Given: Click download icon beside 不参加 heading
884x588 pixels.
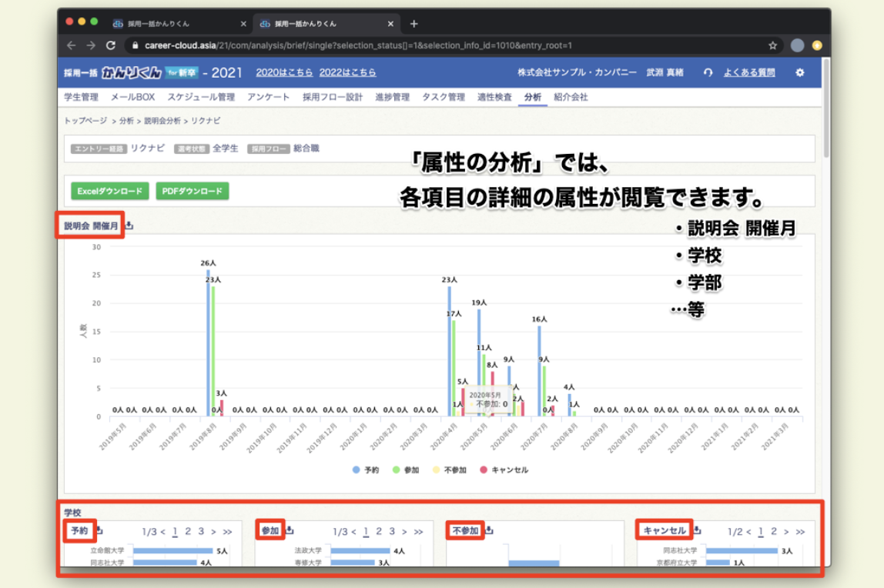Looking at the screenshot, I should click(489, 530).
